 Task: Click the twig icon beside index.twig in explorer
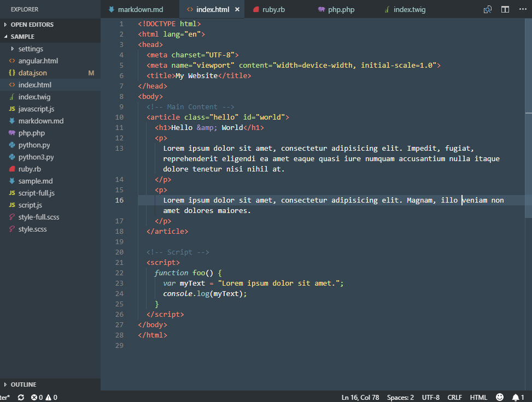[x=12, y=97]
